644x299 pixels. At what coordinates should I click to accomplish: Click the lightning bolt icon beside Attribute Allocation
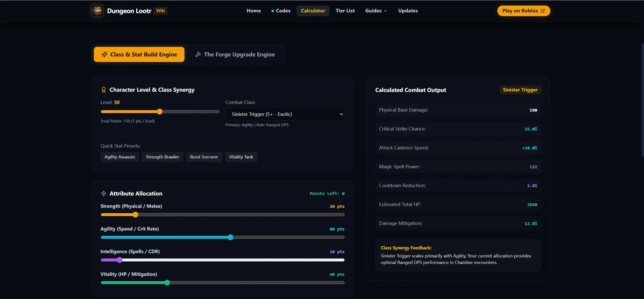103,194
